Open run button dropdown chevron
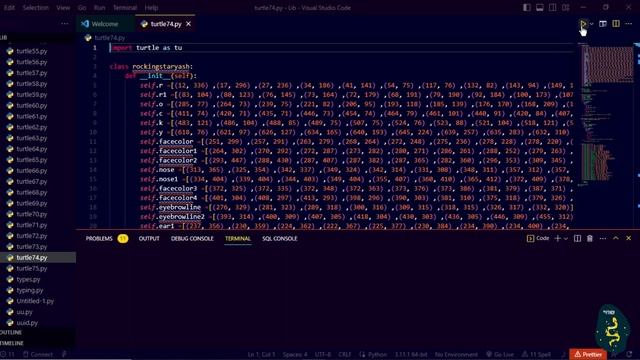This screenshot has height=360, width=640. tap(591, 24)
